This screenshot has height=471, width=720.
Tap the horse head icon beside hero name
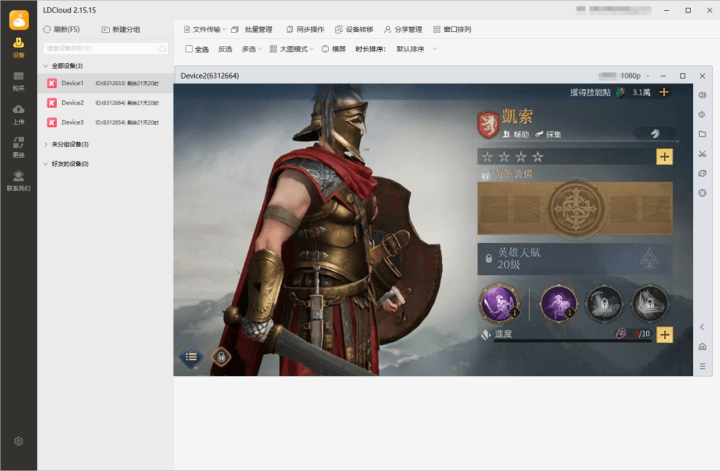click(x=655, y=134)
